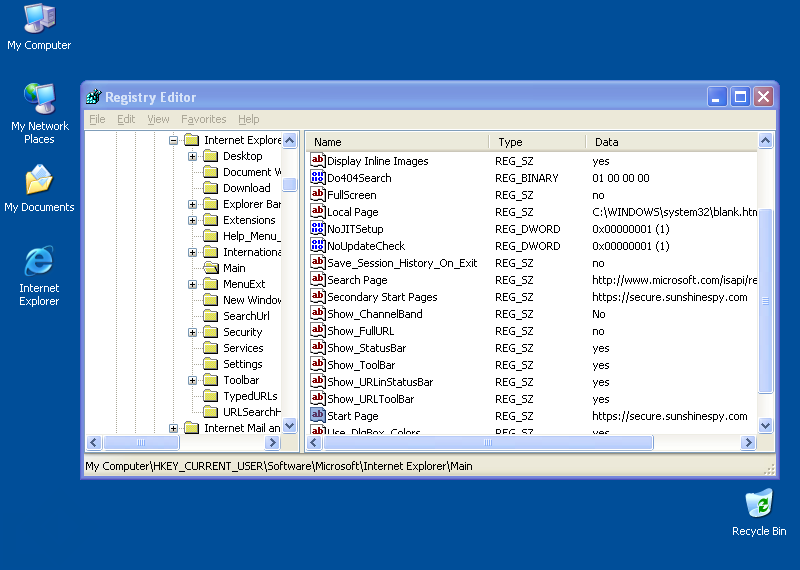Expand the Explorer Bars registry key
800x570 pixels.
[x=192, y=204]
